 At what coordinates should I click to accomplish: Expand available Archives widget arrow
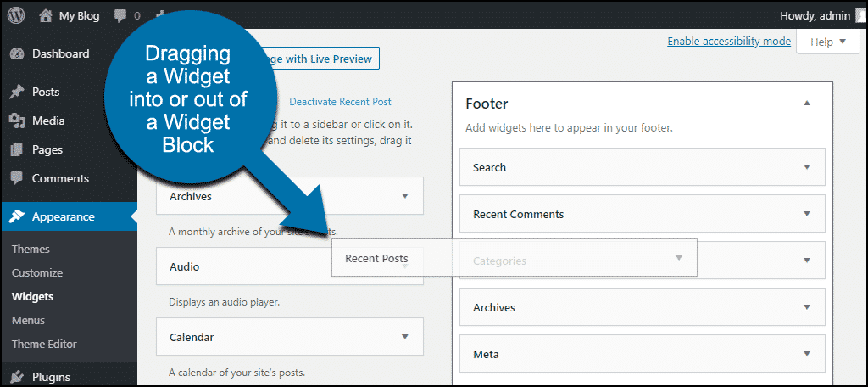[404, 196]
